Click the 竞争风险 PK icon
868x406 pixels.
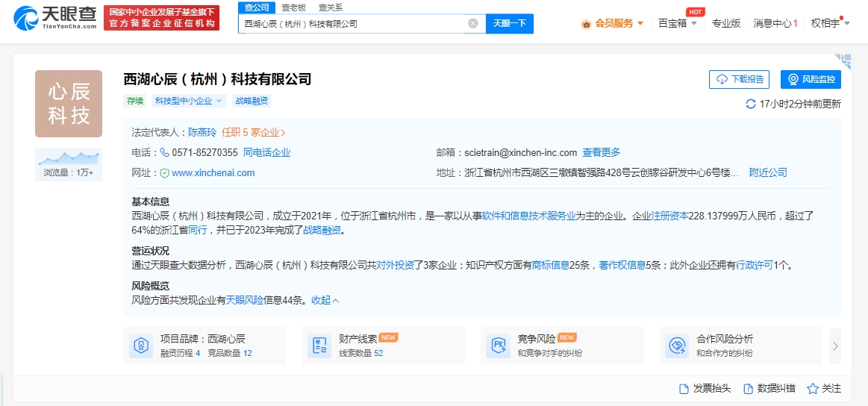pos(498,346)
